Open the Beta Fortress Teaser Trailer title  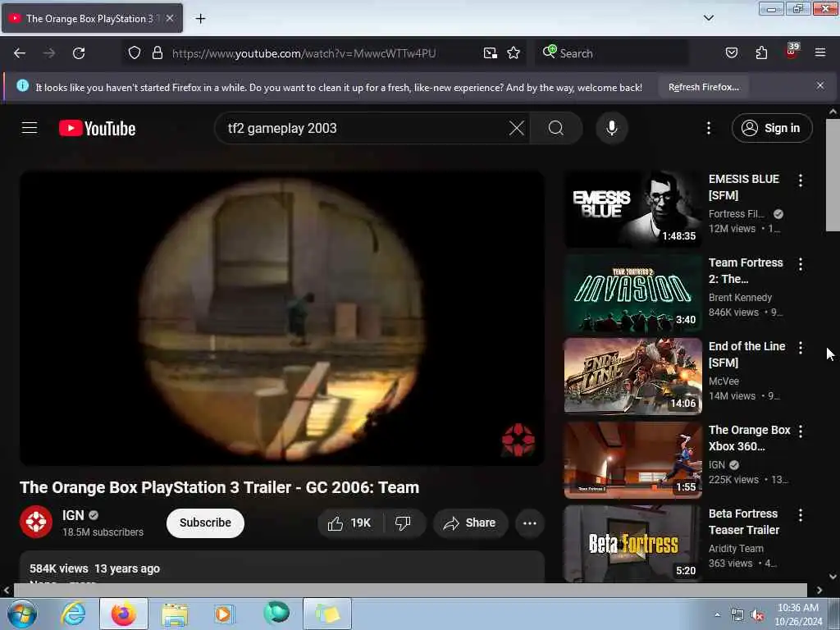point(744,521)
